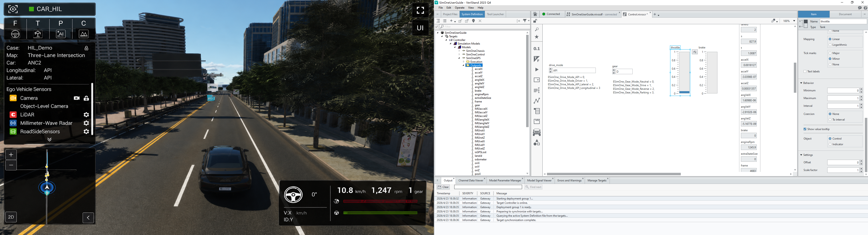This screenshot has width=868, height=235.
Task: Toggle the UI button in simulator view
Action: [x=420, y=28]
